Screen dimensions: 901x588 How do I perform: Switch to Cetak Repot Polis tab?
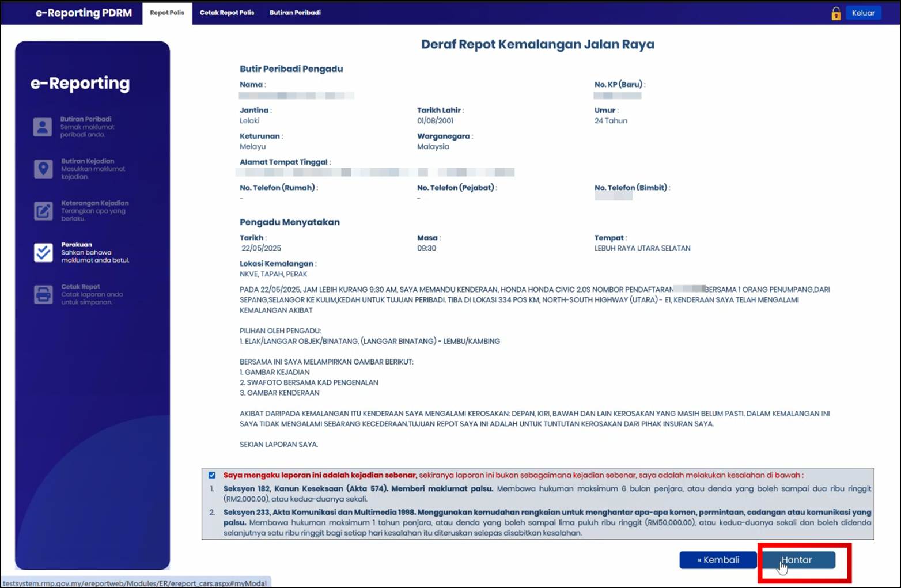click(x=227, y=13)
